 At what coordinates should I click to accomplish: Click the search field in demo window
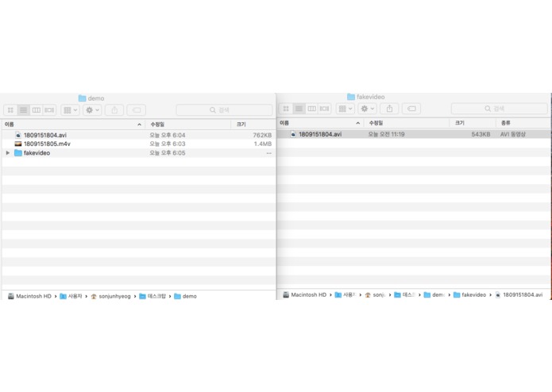(224, 110)
